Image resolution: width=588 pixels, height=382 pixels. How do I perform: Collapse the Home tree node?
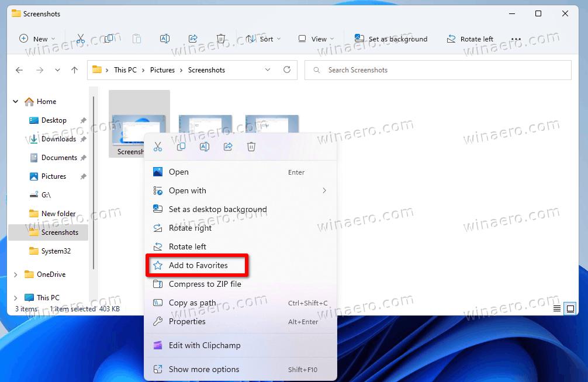tap(16, 102)
